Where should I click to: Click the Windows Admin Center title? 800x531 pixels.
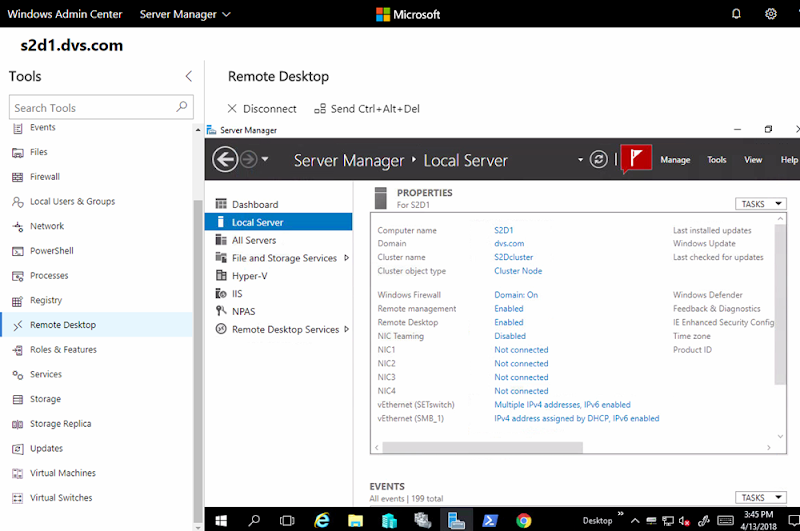click(65, 14)
